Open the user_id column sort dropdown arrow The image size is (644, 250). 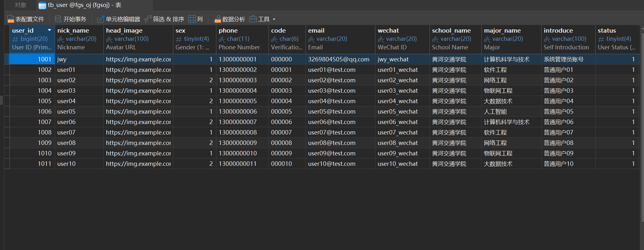(x=50, y=30)
